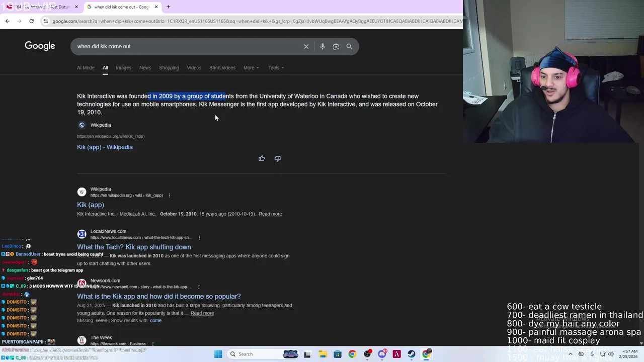Open 'What is the Kik app' Newson6 article
Image resolution: width=644 pixels, height=362 pixels.
click(159, 297)
